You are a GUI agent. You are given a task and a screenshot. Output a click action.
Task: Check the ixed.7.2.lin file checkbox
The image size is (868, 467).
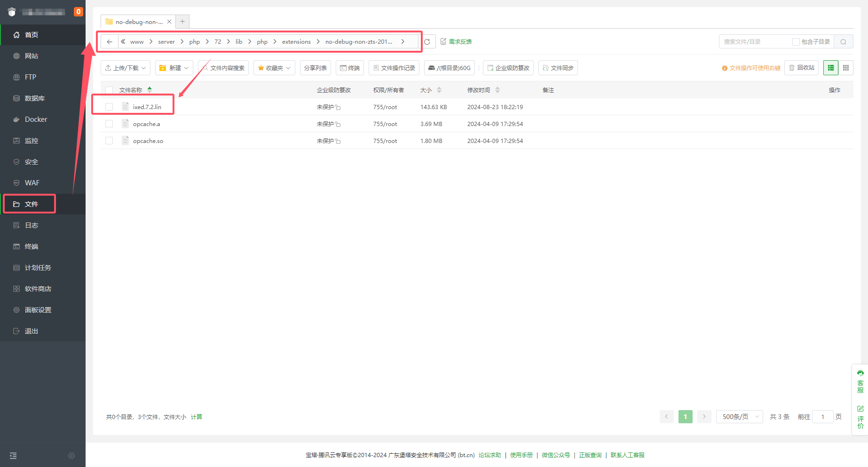point(109,107)
